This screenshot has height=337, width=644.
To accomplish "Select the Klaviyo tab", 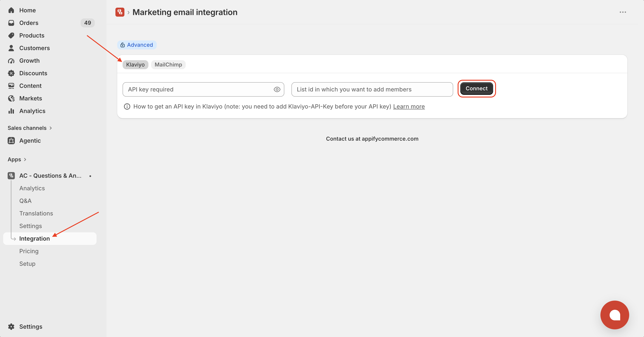I will coord(135,64).
